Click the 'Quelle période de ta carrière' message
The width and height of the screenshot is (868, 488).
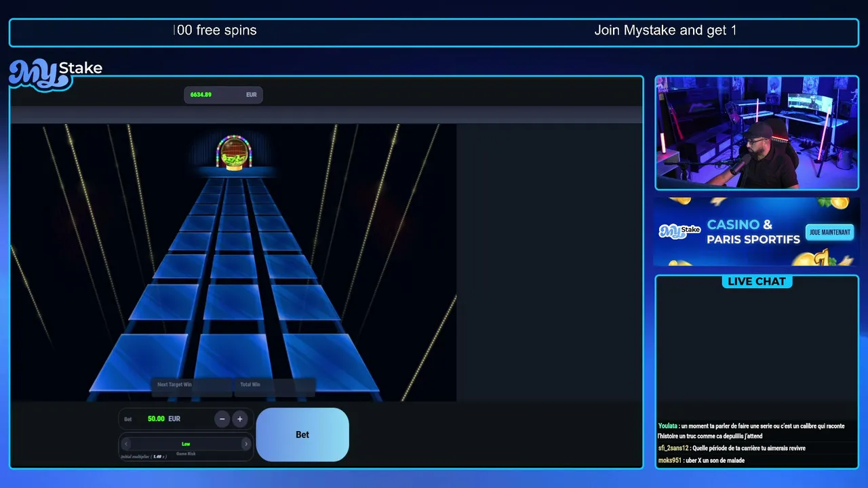[x=749, y=448]
